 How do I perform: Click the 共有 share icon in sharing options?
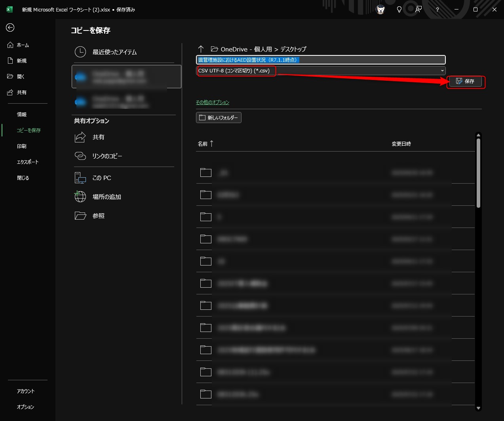(80, 137)
